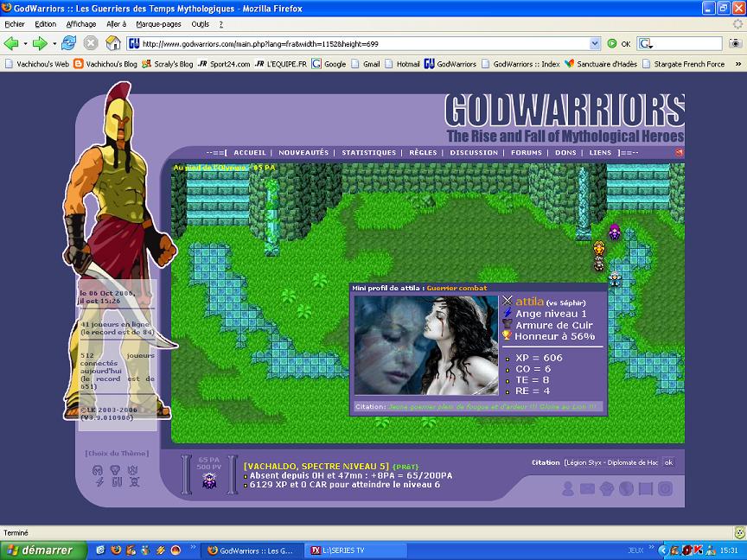Expand the Quick Launch overflow chevron
The height and width of the screenshot is (560, 747).
click(193, 547)
